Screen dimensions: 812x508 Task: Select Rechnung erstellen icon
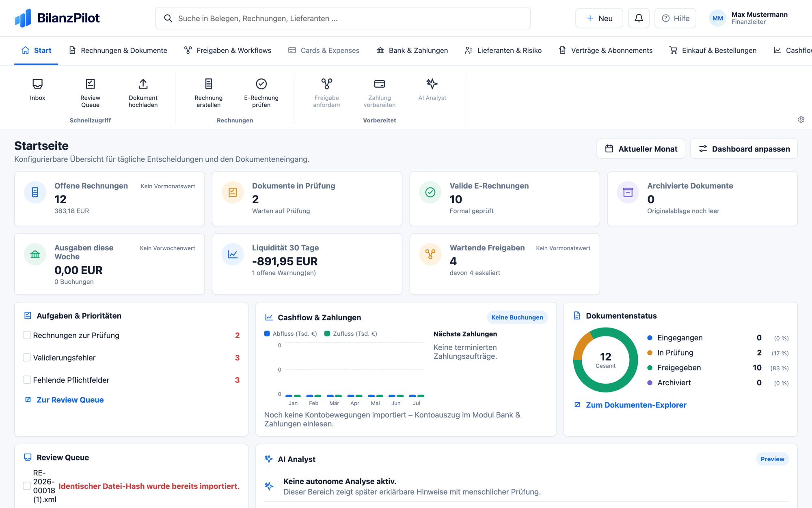[208, 84]
